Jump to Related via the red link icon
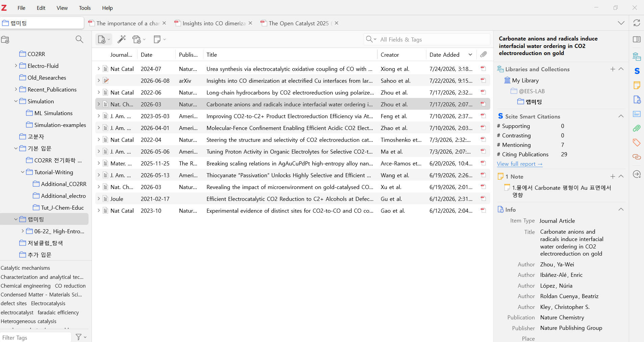 point(637,157)
